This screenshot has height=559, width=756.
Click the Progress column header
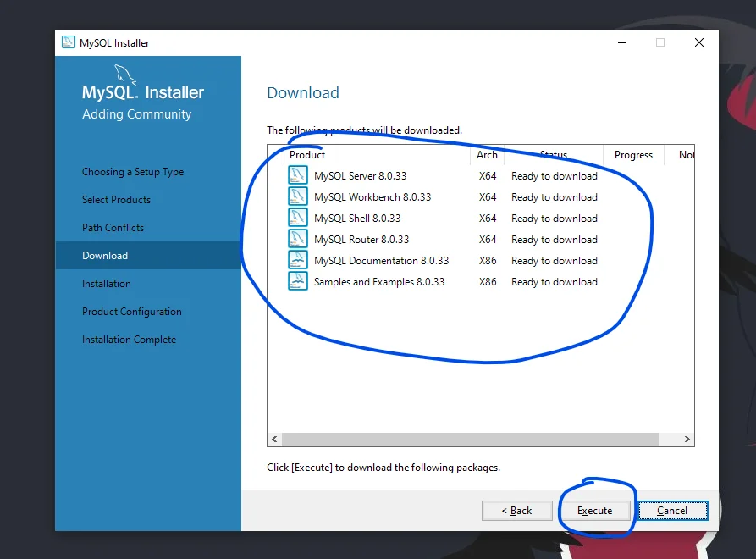[x=632, y=155]
